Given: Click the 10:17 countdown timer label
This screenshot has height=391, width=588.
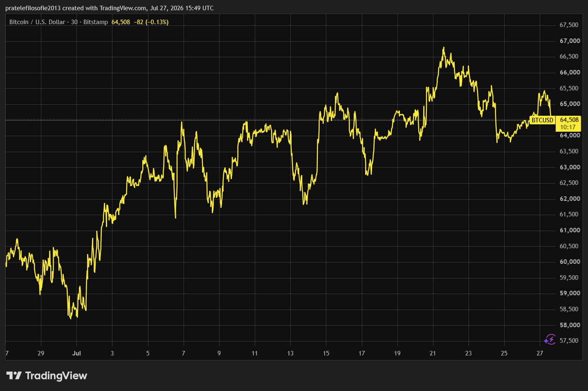Looking at the screenshot, I should tap(568, 127).
